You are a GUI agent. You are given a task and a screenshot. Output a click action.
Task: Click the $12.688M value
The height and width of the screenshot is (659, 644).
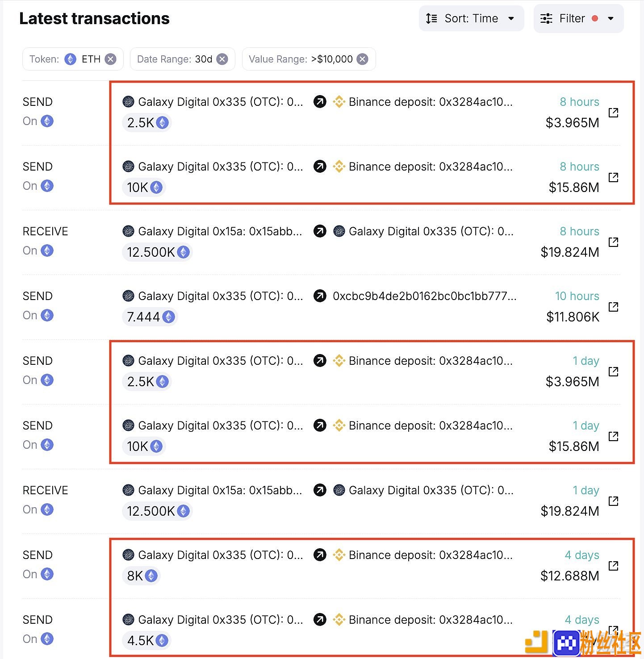[570, 576]
